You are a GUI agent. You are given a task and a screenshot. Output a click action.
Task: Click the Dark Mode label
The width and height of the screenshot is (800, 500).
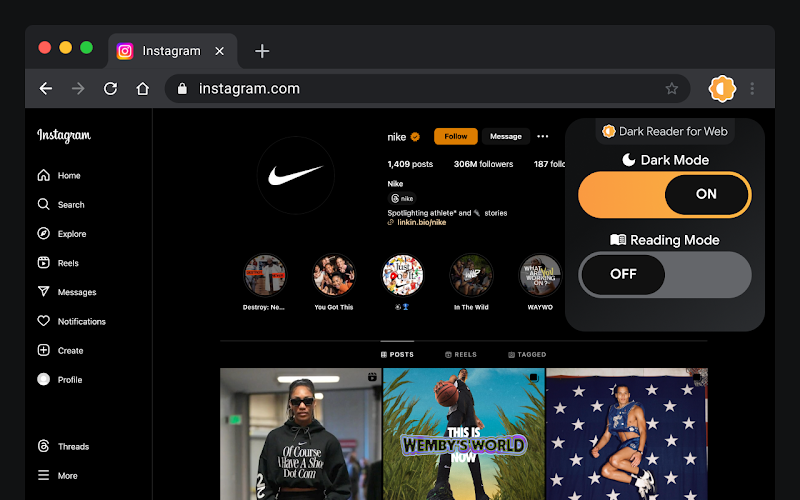click(665, 160)
